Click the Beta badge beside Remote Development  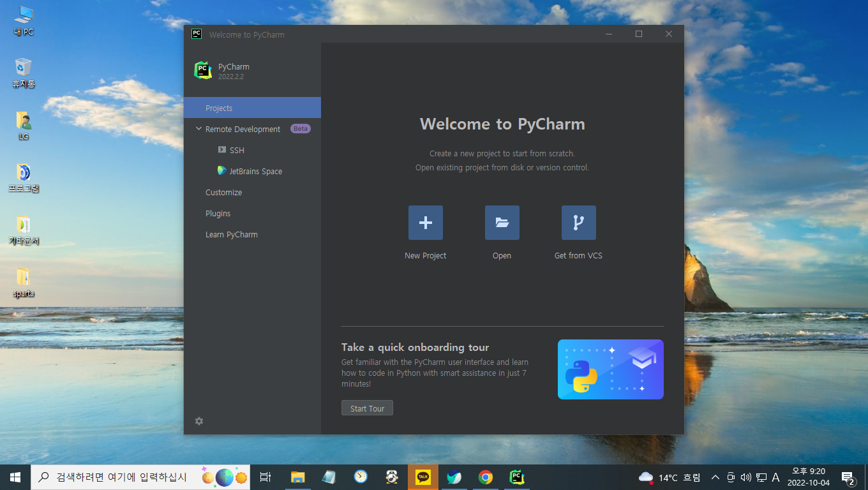point(301,129)
